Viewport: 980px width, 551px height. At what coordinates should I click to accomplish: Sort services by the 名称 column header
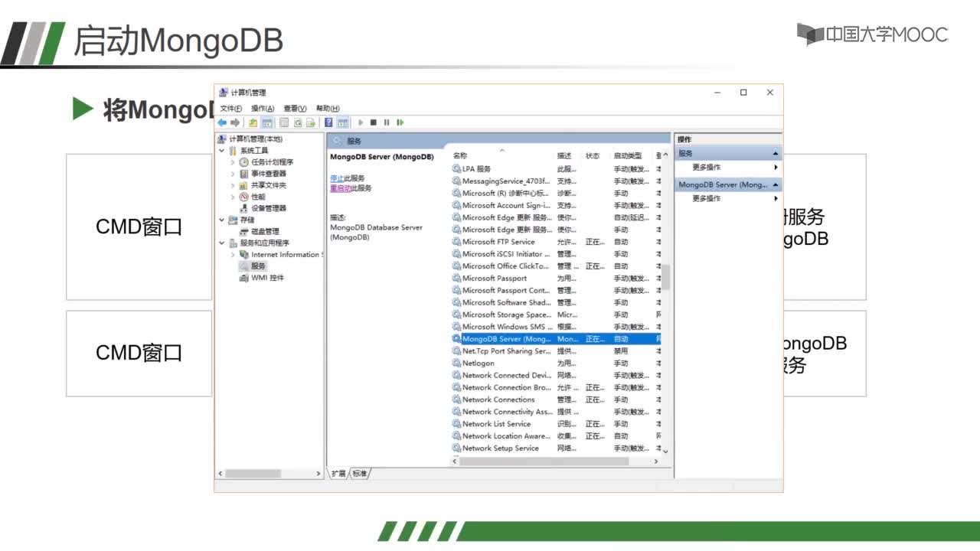[502, 155]
